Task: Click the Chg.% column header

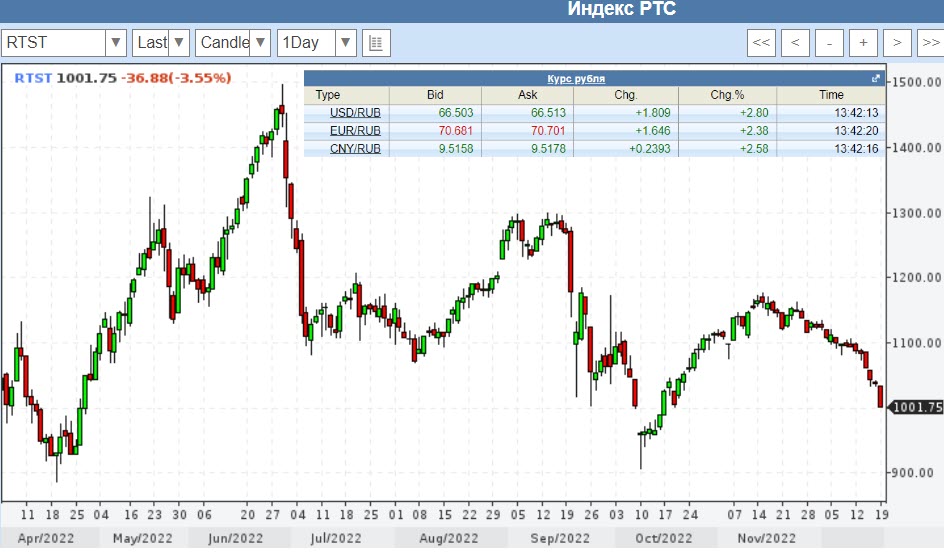Action: 727,95
